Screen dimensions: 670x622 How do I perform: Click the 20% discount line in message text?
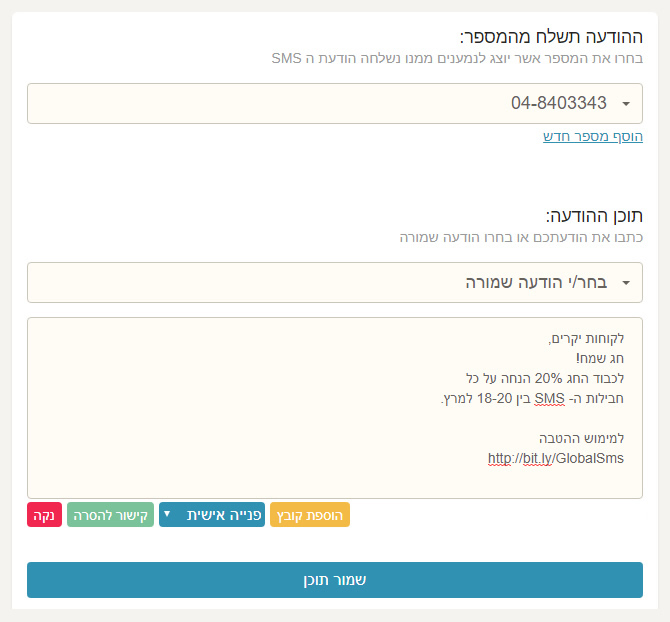pos(545,378)
